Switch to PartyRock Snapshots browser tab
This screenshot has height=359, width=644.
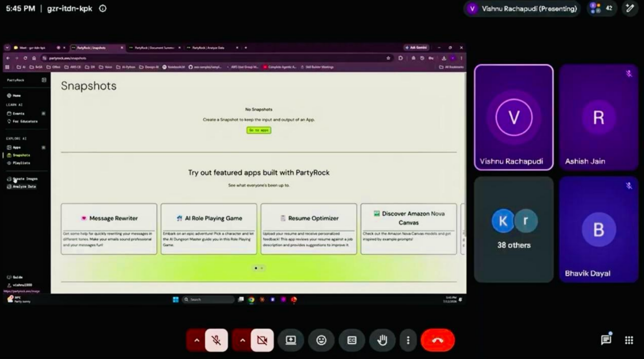tap(97, 48)
